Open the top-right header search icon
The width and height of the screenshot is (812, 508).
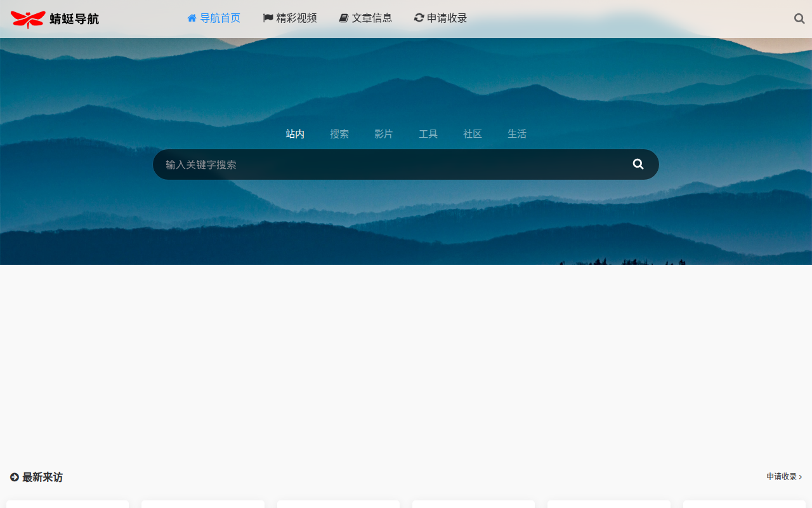(799, 19)
